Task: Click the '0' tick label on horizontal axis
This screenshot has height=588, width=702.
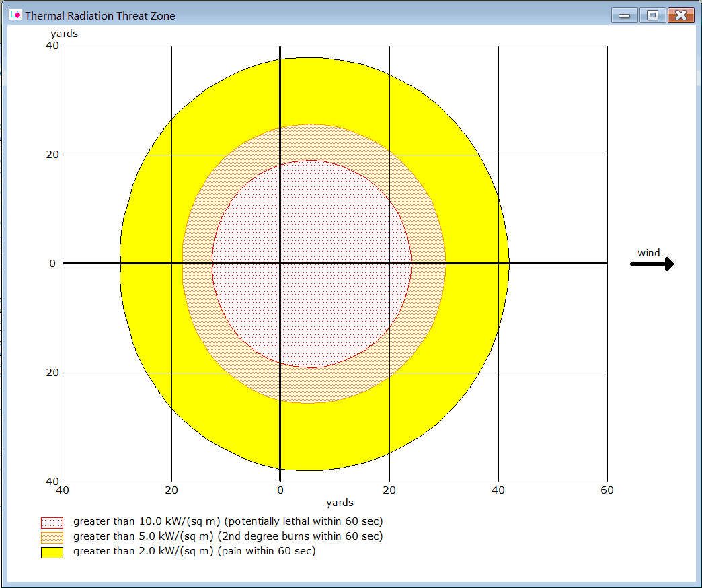Action: coord(280,490)
